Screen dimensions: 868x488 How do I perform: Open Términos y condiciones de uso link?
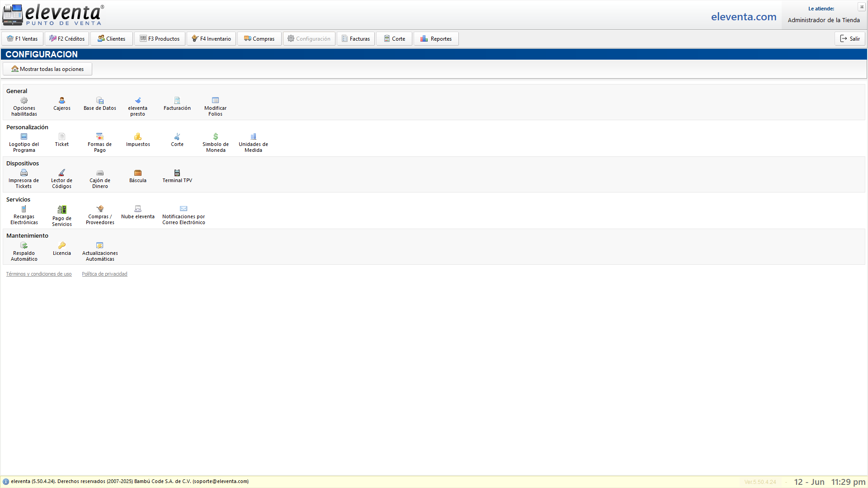(39, 274)
